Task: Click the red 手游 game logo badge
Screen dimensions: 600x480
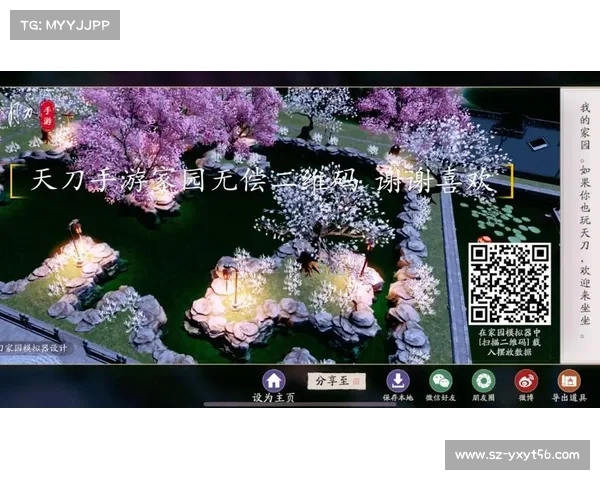Action: pos(47,115)
